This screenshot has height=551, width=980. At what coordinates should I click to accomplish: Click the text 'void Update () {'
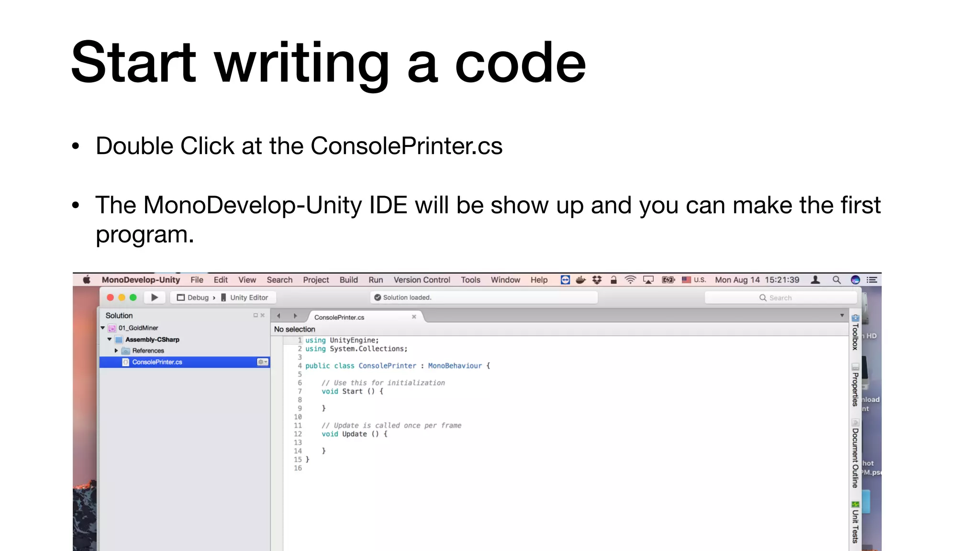[x=354, y=434]
